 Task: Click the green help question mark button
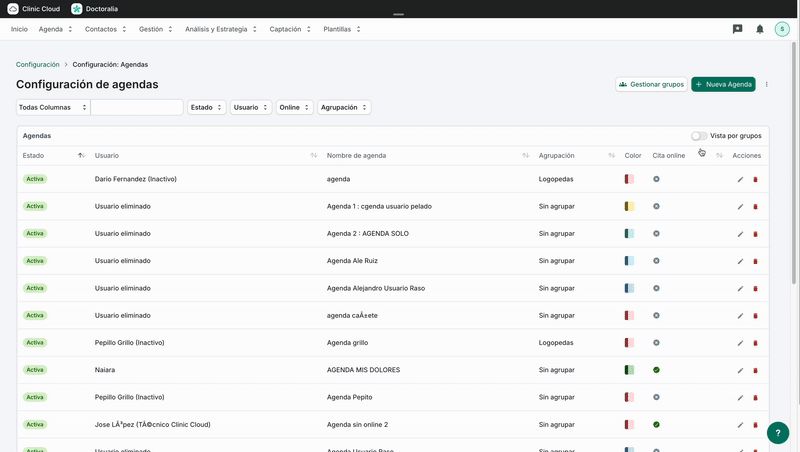tap(778, 433)
